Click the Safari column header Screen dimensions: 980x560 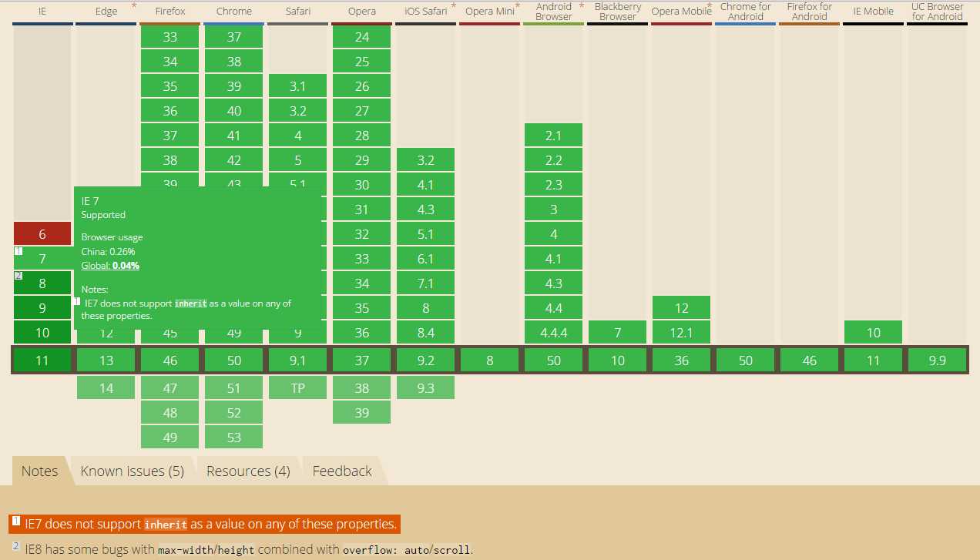click(x=298, y=12)
